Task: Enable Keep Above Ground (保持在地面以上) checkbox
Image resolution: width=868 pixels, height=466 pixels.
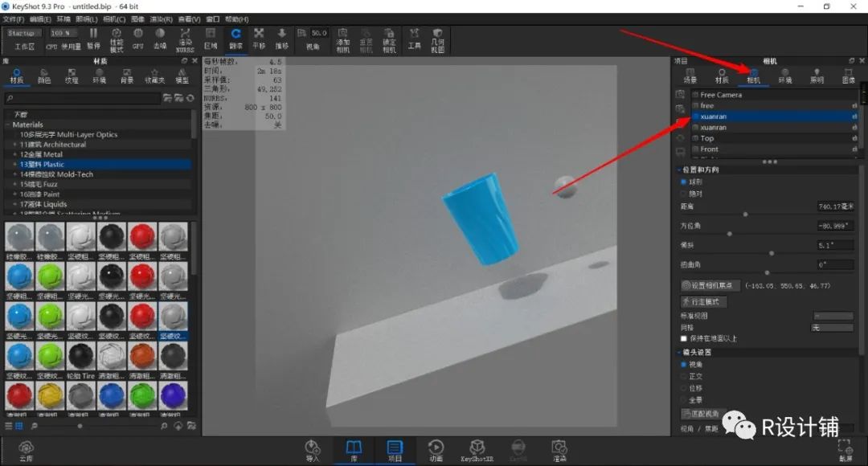Action: [x=684, y=338]
